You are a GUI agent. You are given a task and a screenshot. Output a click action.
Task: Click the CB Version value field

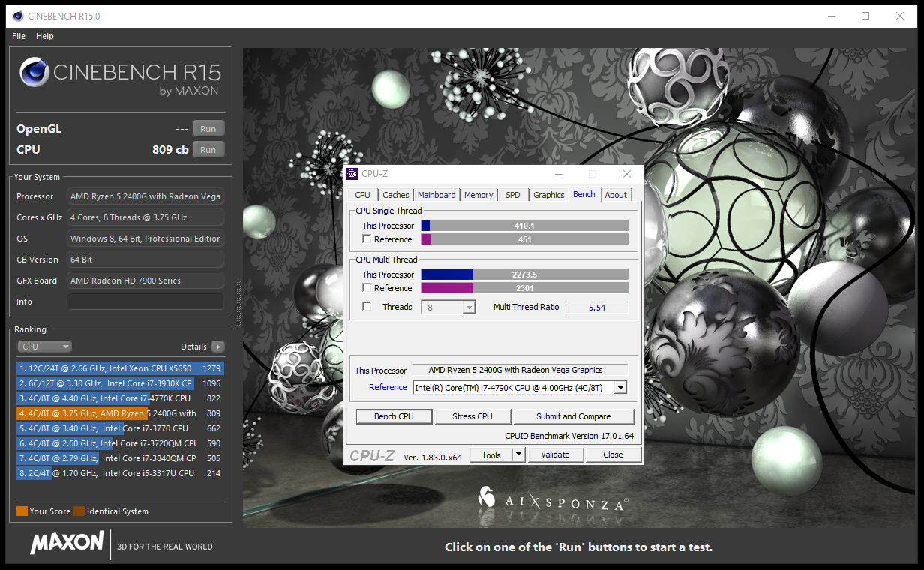pos(145,259)
